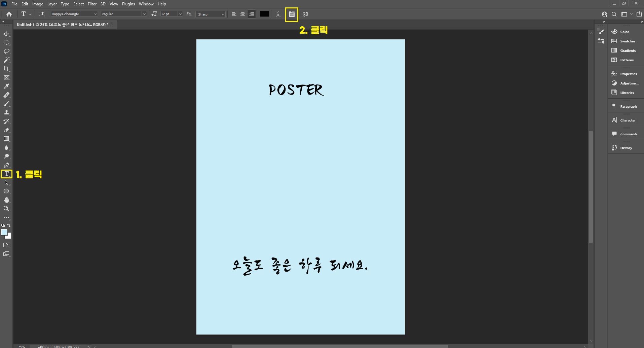Select the Elliptical Marquee tool

[6, 42]
